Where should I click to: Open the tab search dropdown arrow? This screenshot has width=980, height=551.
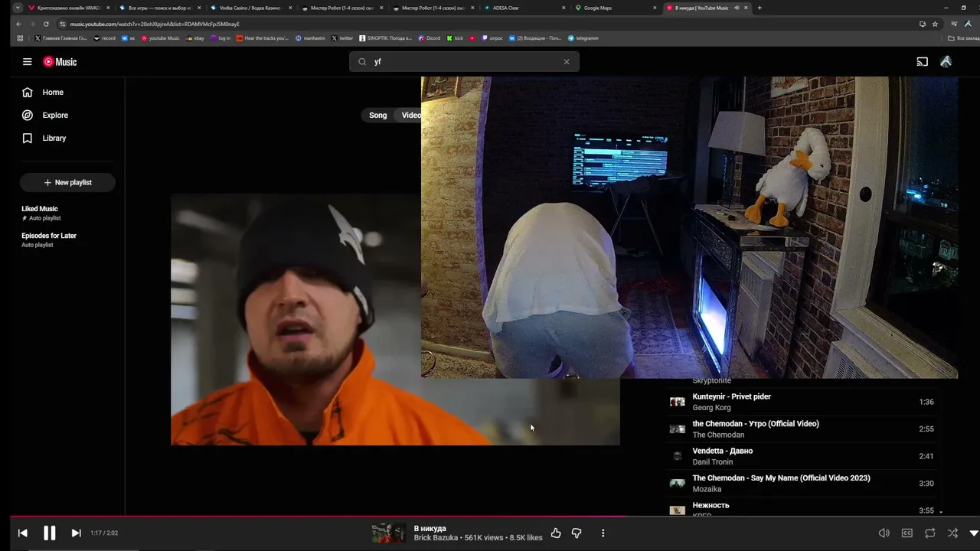(x=18, y=8)
